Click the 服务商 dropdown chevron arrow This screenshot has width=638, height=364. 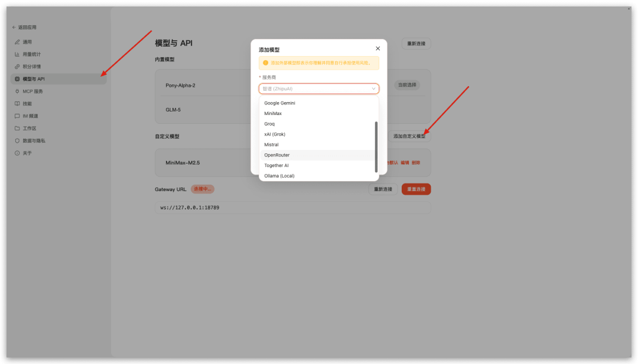pyautogui.click(x=373, y=89)
